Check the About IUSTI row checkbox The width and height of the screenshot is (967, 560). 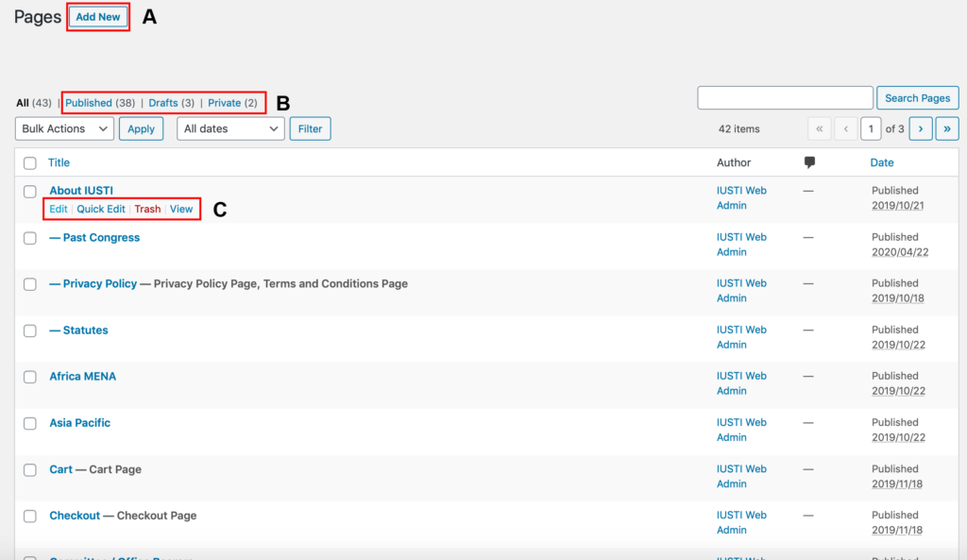29,191
